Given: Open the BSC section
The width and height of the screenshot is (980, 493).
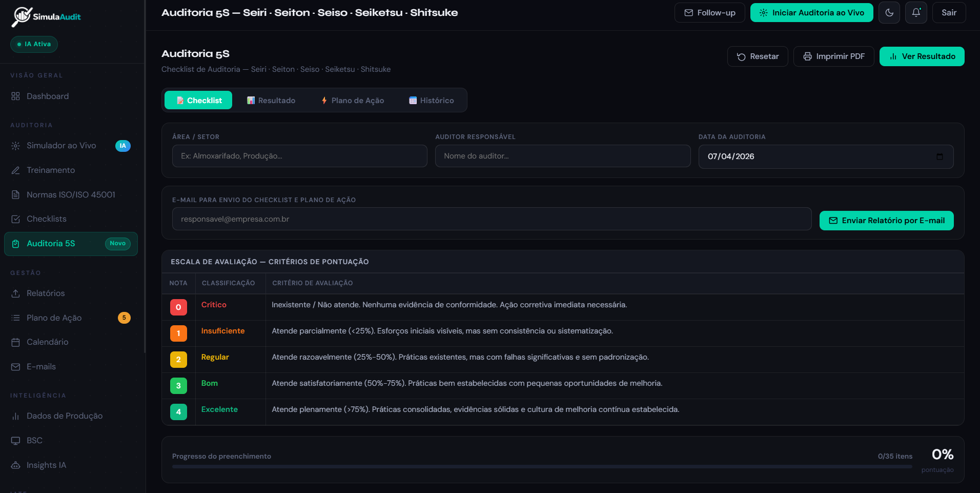Looking at the screenshot, I should [x=34, y=440].
